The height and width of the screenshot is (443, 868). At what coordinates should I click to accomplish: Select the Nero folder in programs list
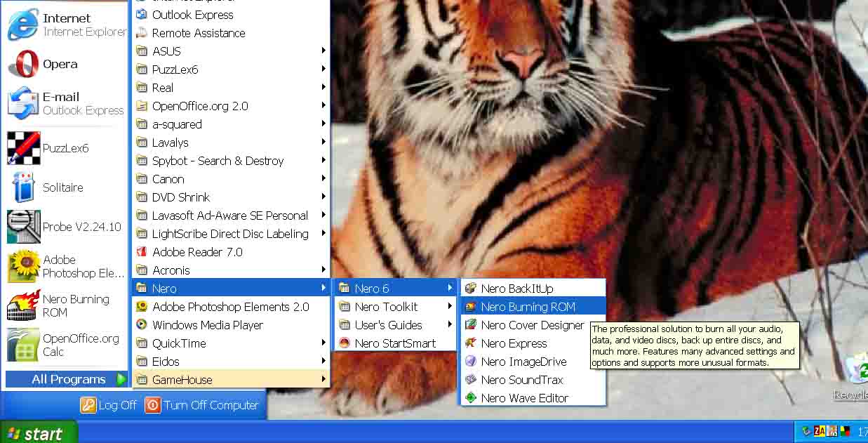tap(231, 289)
